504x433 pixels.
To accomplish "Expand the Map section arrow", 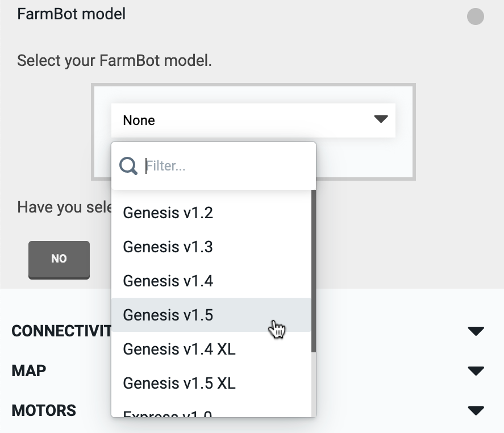I will tap(475, 371).
